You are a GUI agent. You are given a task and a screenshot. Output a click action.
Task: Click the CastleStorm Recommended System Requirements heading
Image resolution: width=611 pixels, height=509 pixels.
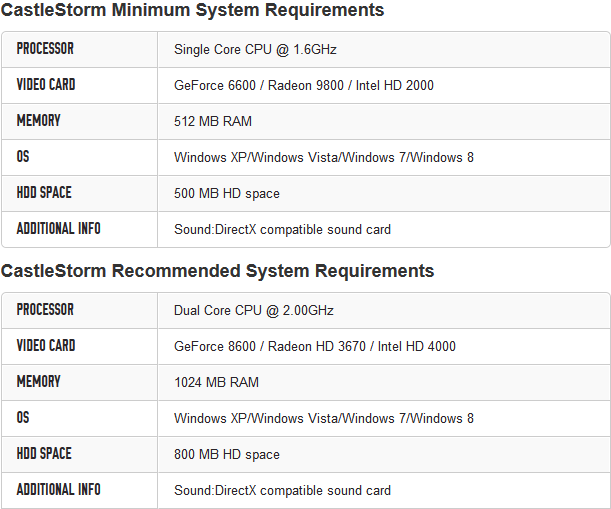pos(217,271)
